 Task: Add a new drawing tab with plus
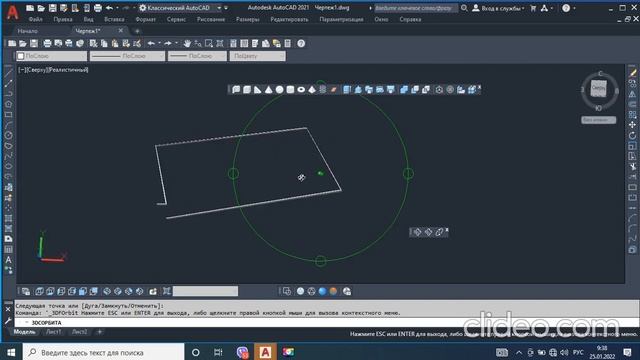pyautogui.click(x=137, y=31)
